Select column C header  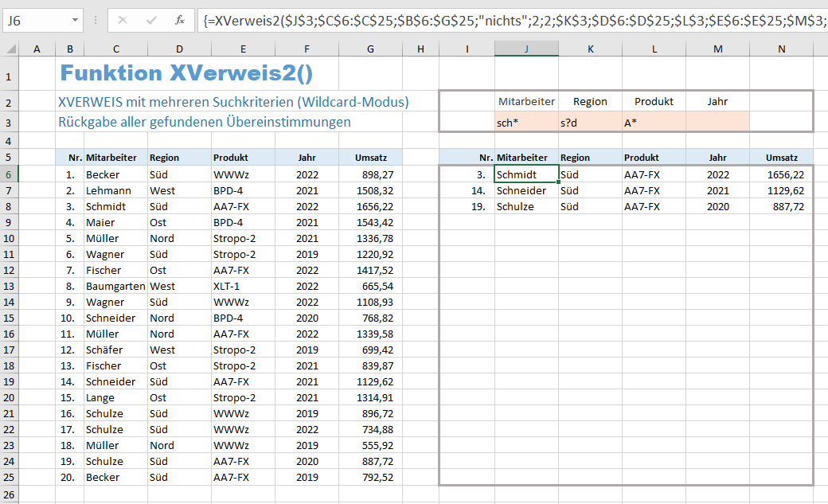pyautogui.click(x=115, y=49)
